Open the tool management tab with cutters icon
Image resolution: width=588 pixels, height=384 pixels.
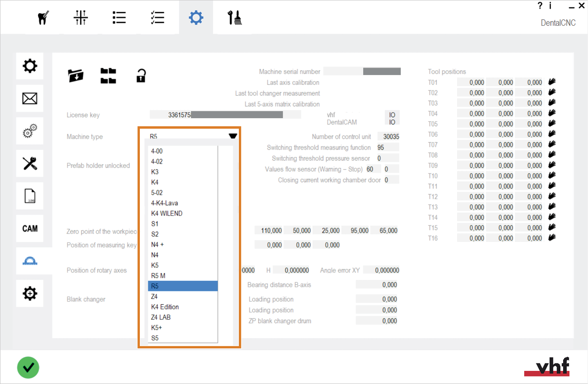(x=81, y=18)
